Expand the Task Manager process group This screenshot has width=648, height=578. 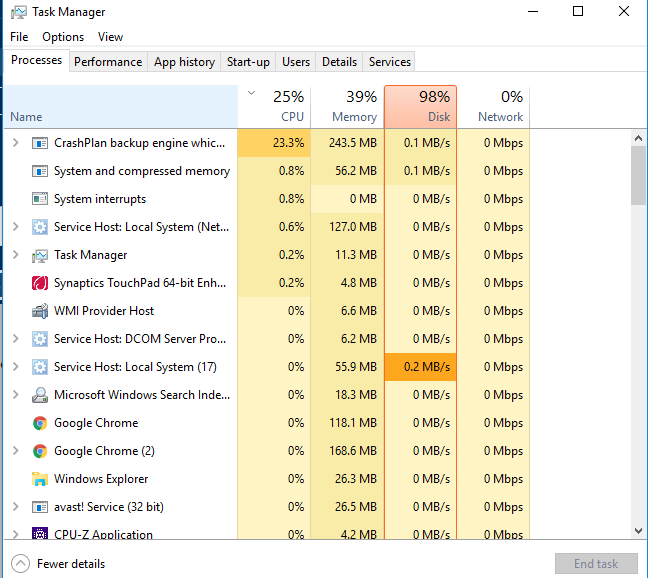pyautogui.click(x=16, y=255)
